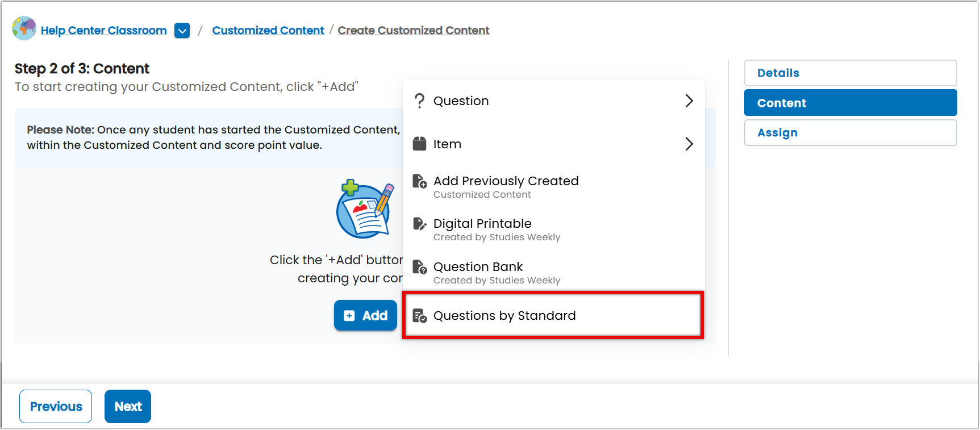Open the Customized Content breadcrumb link
Viewport: 980px width, 430px height.
click(268, 30)
